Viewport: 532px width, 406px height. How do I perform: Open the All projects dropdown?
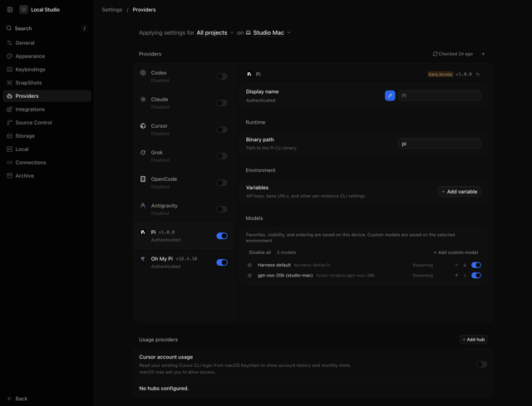coord(215,33)
